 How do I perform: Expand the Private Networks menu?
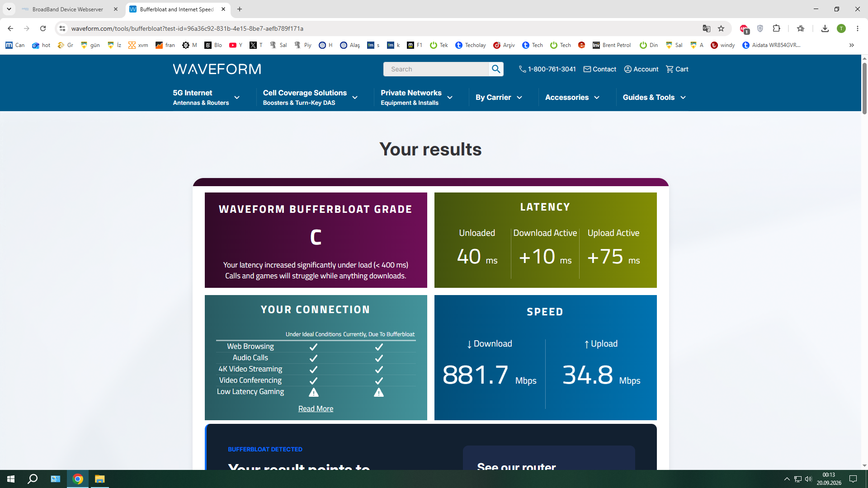[417, 98]
